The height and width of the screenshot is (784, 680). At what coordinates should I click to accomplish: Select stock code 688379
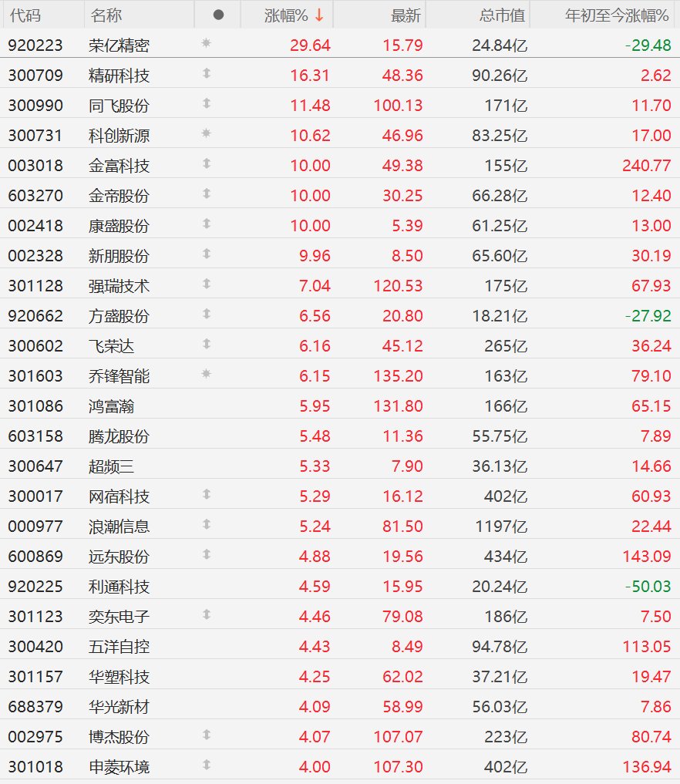(x=35, y=706)
